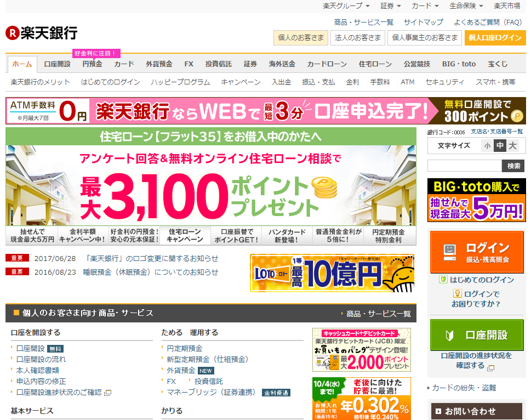Click the Rakuten Bank logo

pyautogui.click(x=41, y=33)
